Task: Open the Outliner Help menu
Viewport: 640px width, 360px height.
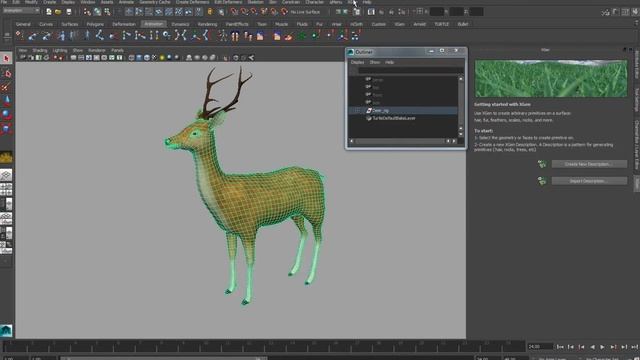Action: (389, 62)
